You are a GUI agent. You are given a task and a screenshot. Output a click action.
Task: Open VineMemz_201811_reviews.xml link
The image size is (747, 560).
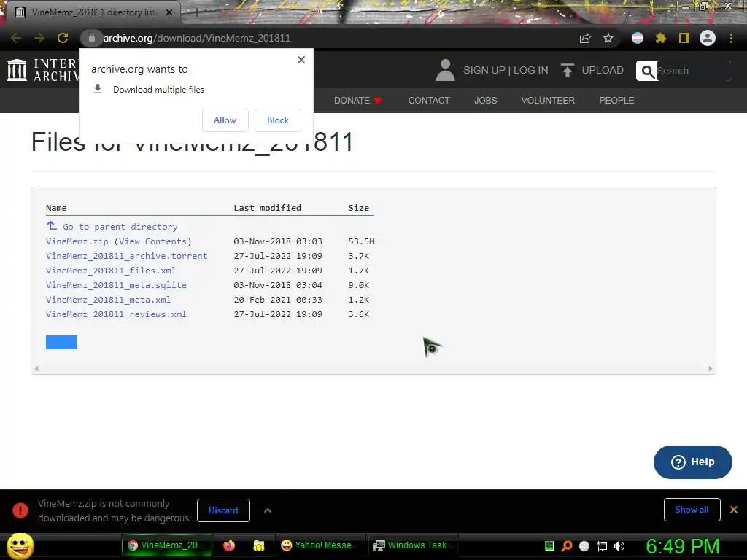pyautogui.click(x=116, y=314)
